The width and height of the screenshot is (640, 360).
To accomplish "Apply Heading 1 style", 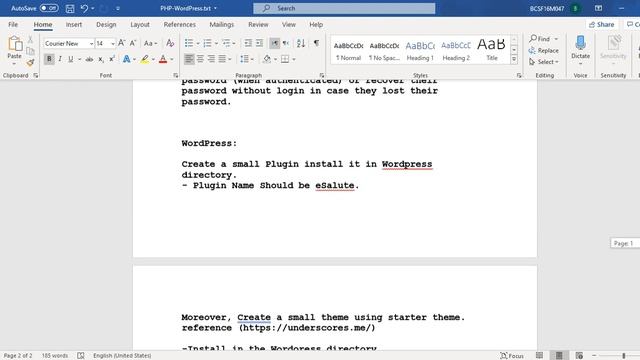I will 420,51.
